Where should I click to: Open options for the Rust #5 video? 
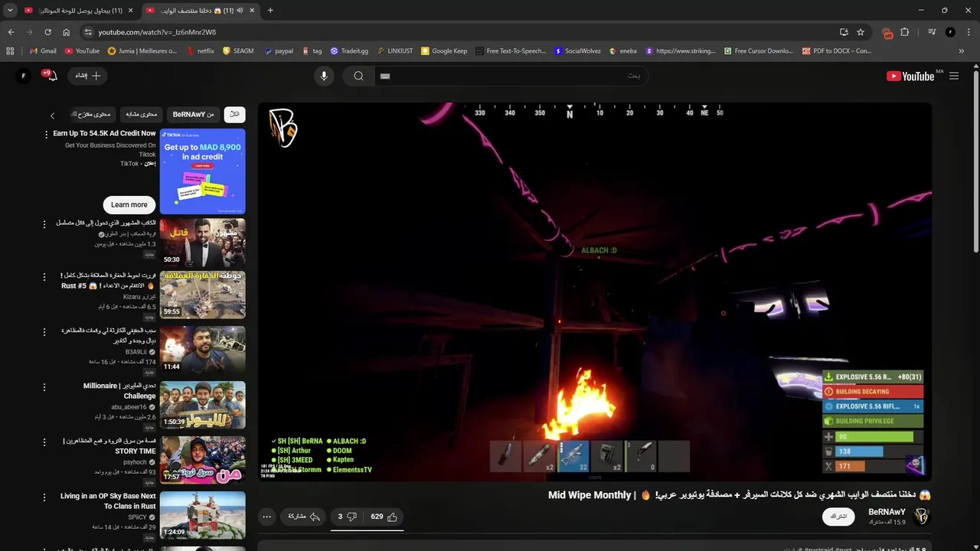coord(44,279)
